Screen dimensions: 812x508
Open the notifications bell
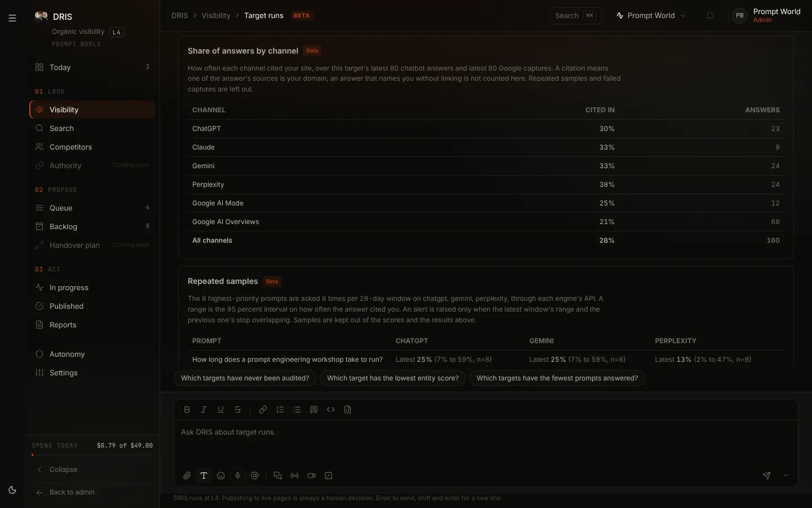point(710,16)
